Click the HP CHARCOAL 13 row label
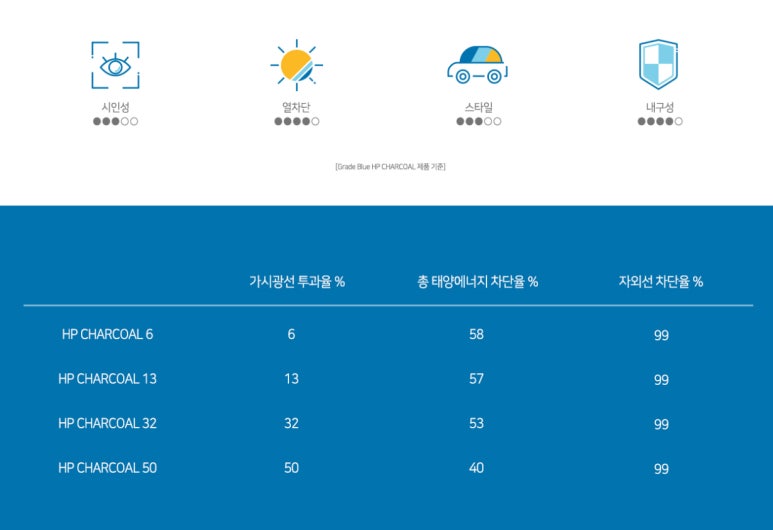 pyautogui.click(x=107, y=379)
